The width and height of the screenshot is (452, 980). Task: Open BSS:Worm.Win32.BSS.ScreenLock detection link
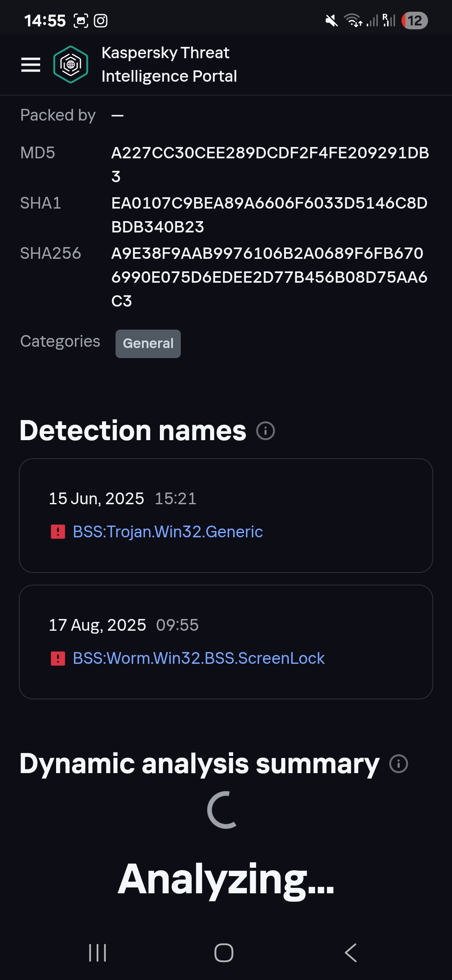(199, 658)
